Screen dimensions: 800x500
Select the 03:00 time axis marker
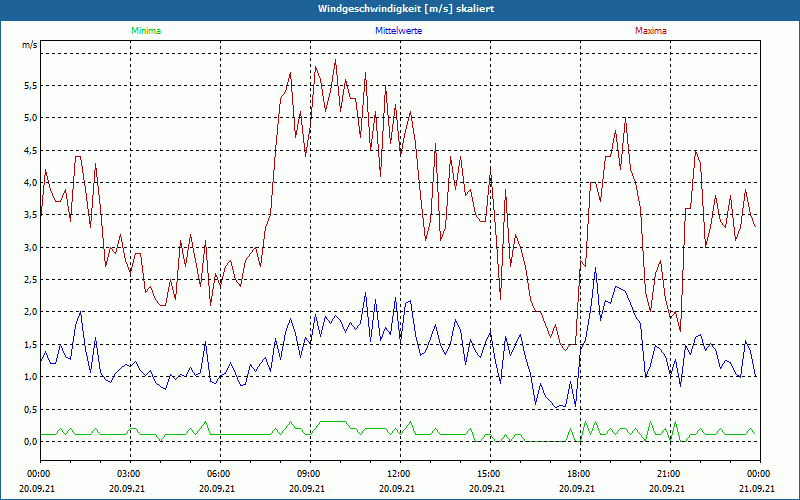(x=129, y=474)
